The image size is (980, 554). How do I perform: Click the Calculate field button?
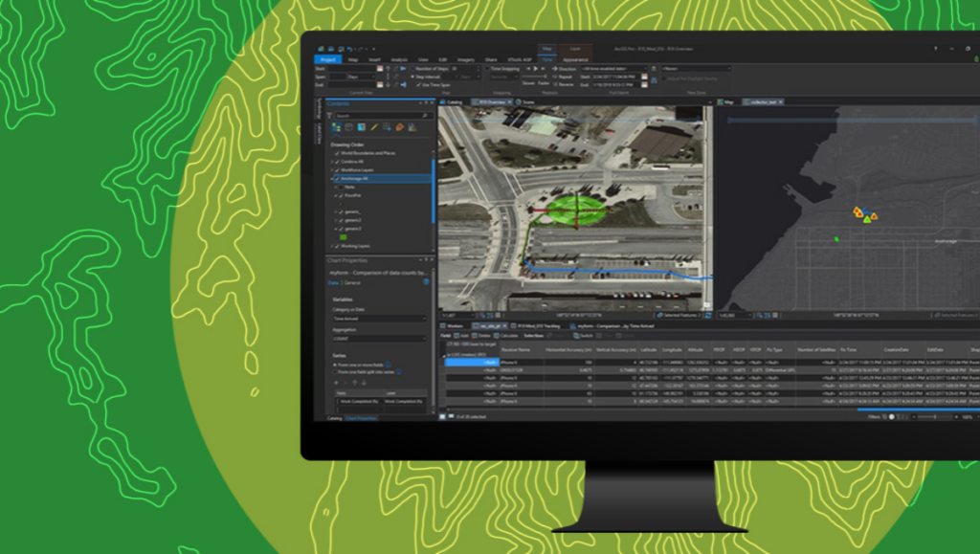pos(505,336)
